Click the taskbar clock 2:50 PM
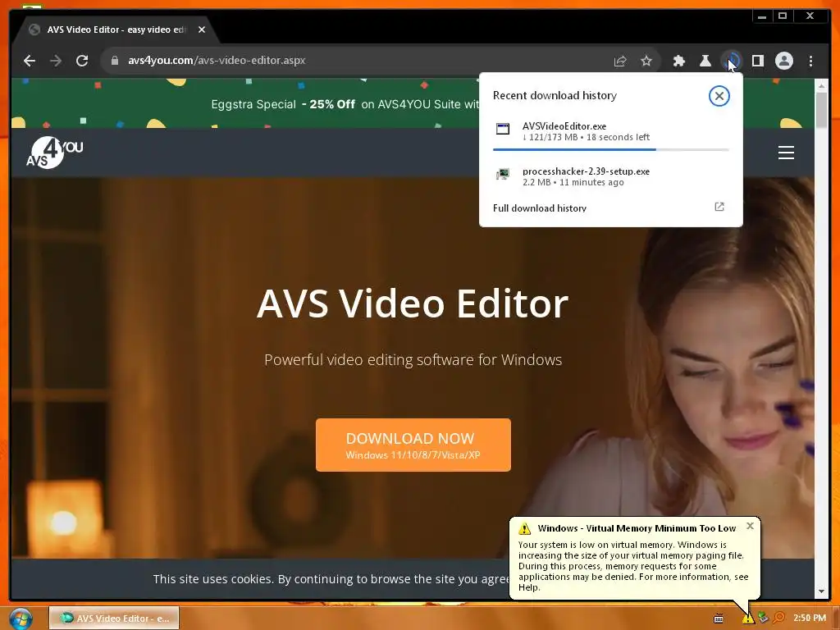 click(x=810, y=619)
